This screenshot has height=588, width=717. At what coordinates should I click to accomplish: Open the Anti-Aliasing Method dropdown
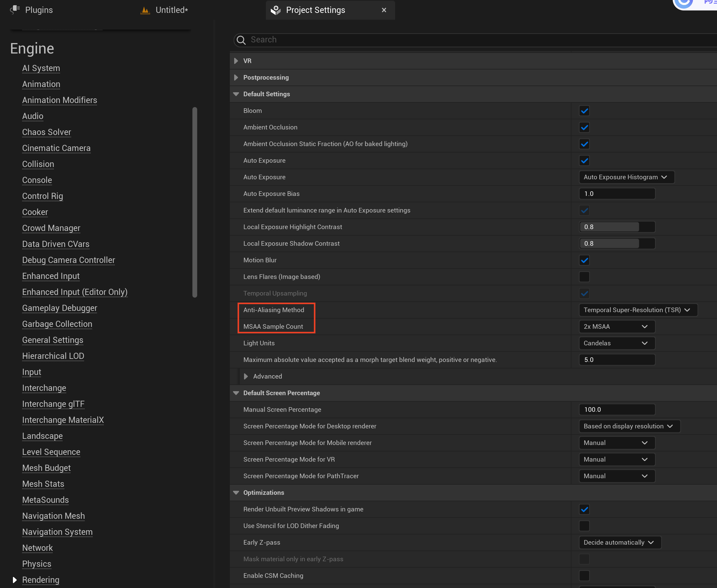(638, 310)
